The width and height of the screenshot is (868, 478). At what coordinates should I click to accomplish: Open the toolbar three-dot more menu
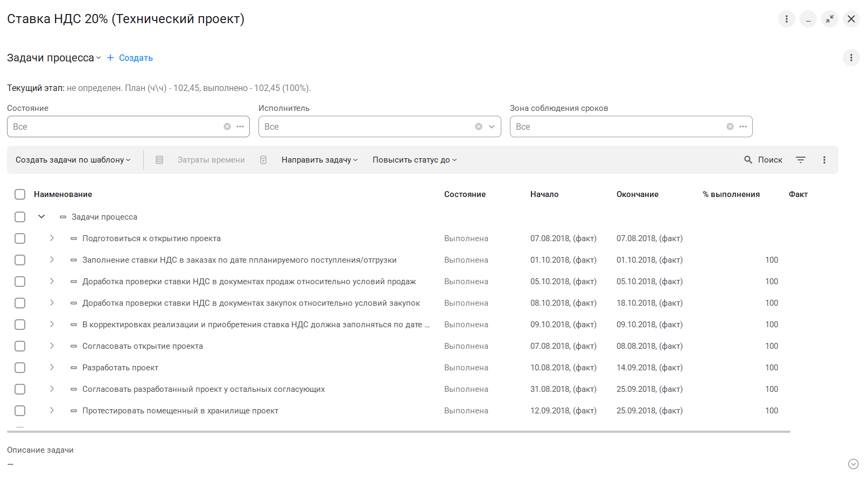click(x=824, y=160)
